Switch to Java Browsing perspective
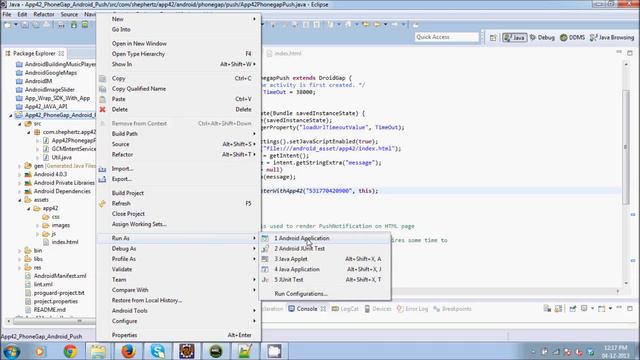 (x=612, y=38)
